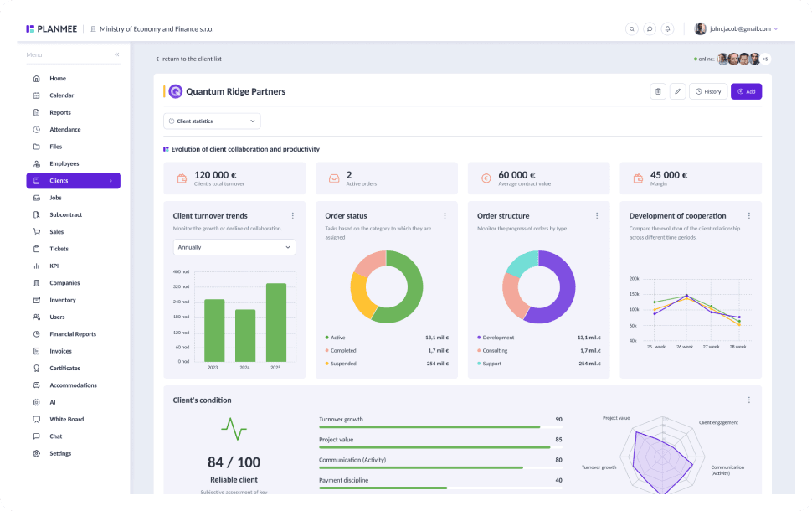Viewport: 812px width, 511px height.
Task: Open the History button
Action: pyautogui.click(x=708, y=92)
